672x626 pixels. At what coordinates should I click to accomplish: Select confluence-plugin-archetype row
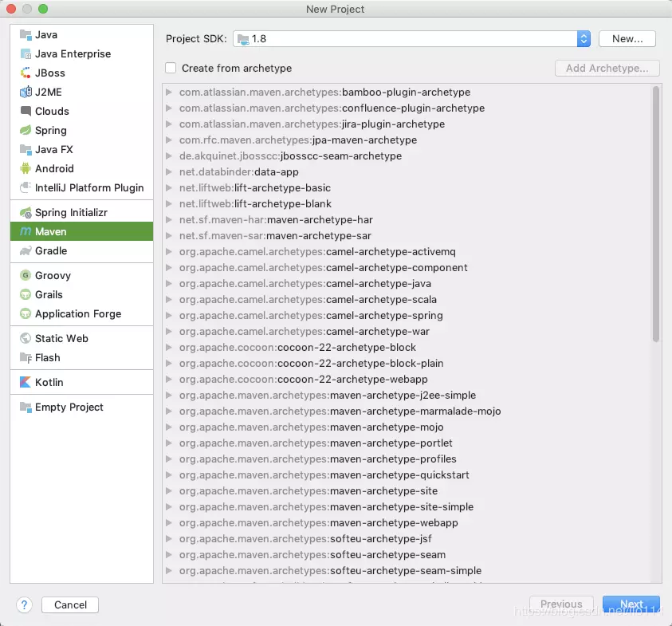(407, 108)
